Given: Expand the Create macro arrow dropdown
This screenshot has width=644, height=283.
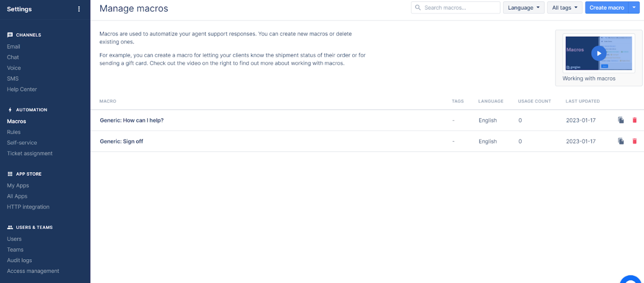Looking at the screenshot, I should click(634, 8).
